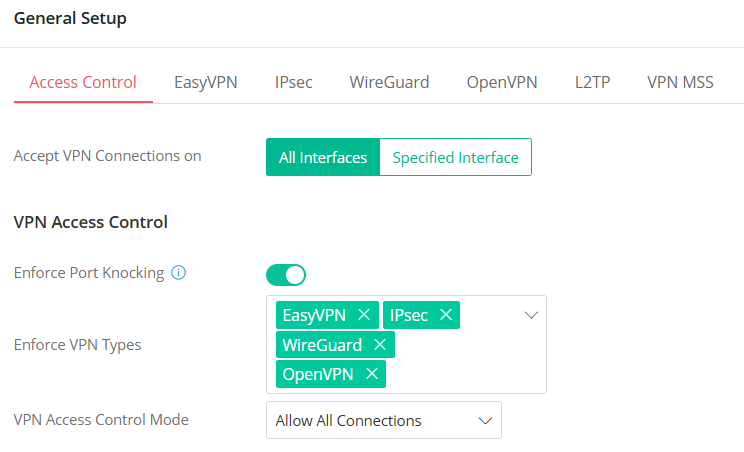Remove the EasyVPN tag
744x452 pixels.
(x=364, y=315)
